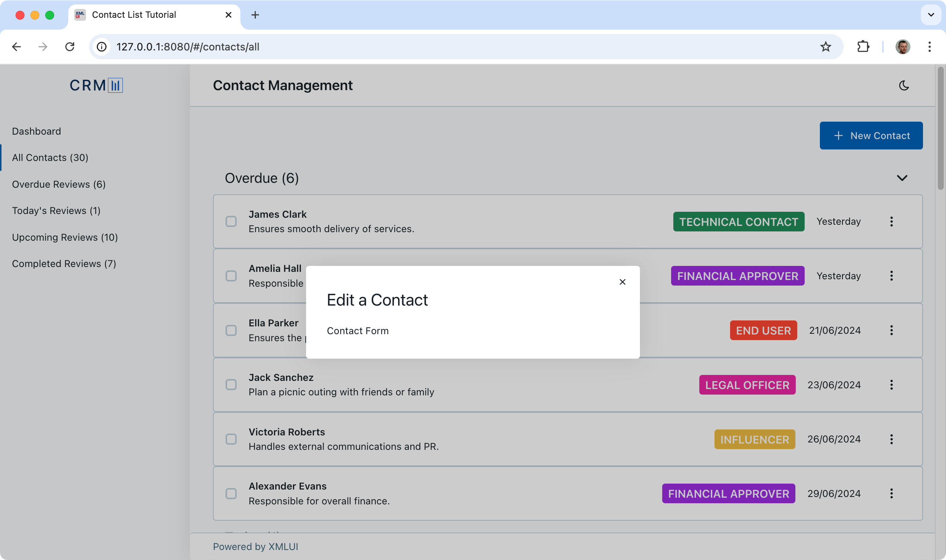Click the Edit a Contact dialog title
This screenshot has width=946, height=560.
[x=377, y=300]
